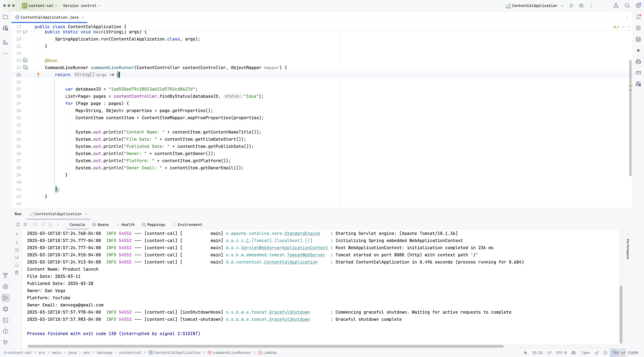Open more run actions menu in title bar
Viewport: 644px width, 357px height.
click(591, 5)
